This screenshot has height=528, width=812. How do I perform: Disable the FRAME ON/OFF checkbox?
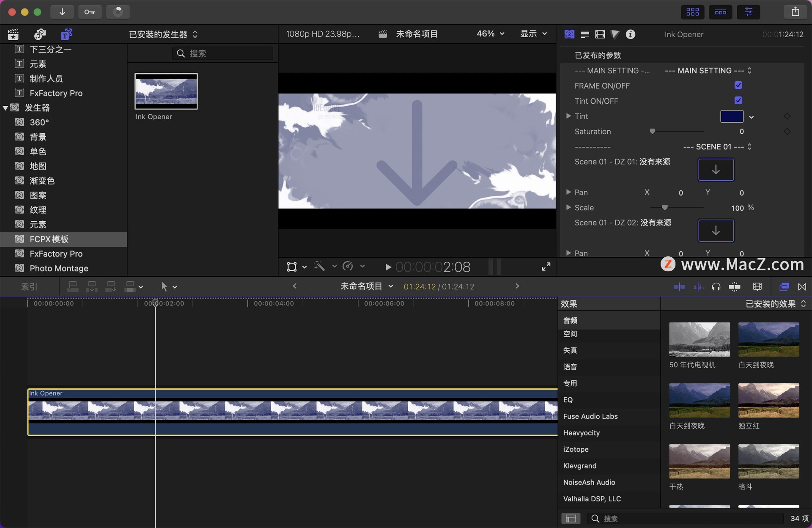738,85
